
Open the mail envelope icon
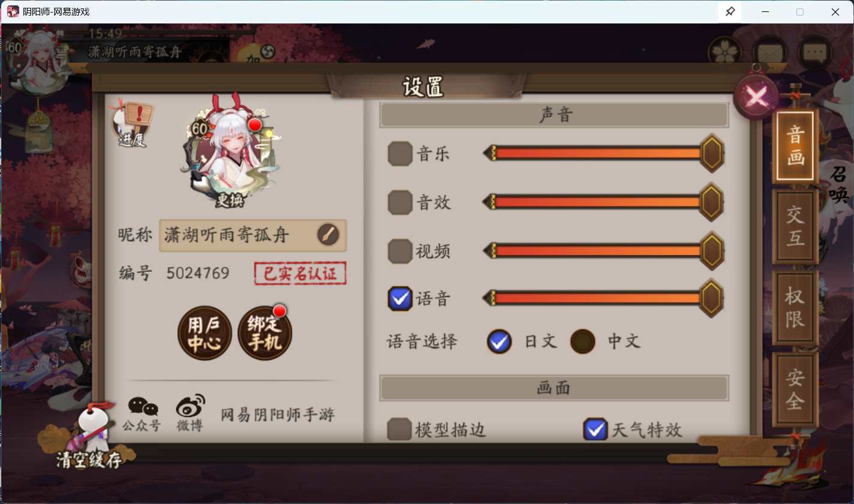point(769,52)
